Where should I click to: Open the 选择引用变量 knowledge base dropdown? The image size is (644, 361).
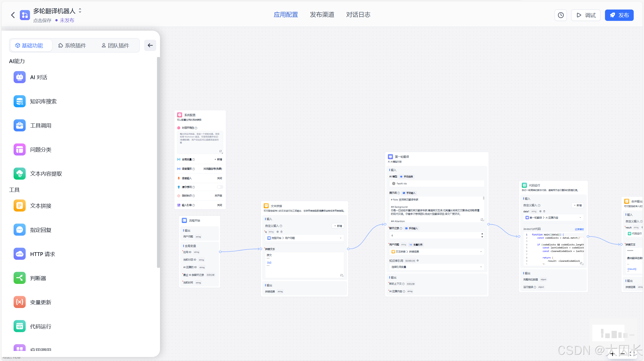tap(436, 267)
